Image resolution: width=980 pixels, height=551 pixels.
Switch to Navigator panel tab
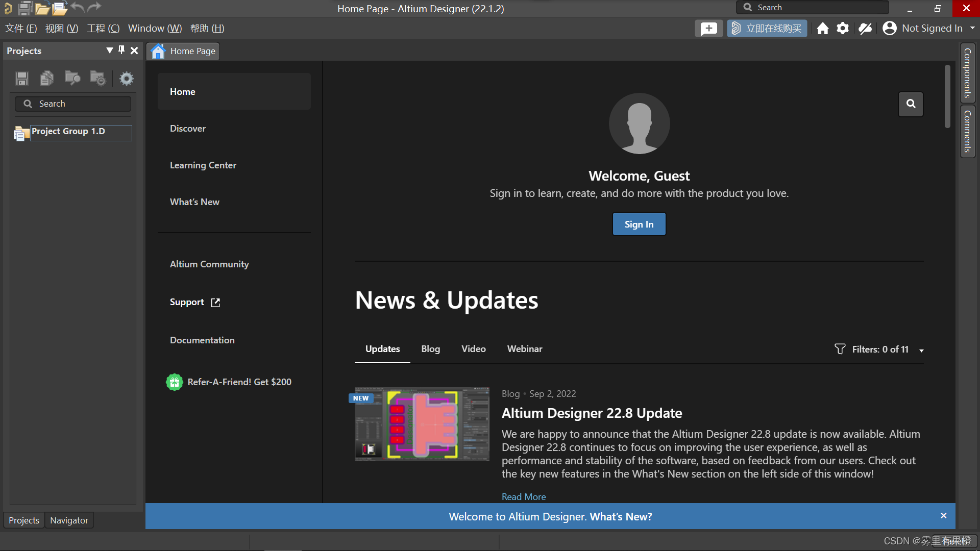(69, 520)
